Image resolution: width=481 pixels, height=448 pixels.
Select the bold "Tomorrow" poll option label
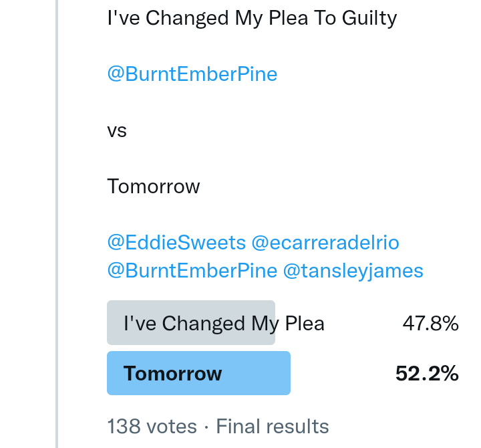pyautogui.click(x=172, y=373)
